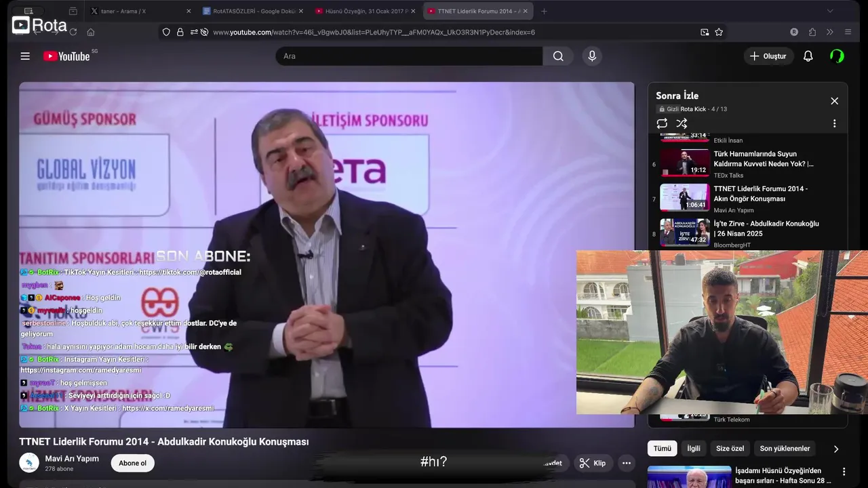
Task: Click the video title TTNET Liderlik Forumu 2014
Action: coord(163,441)
